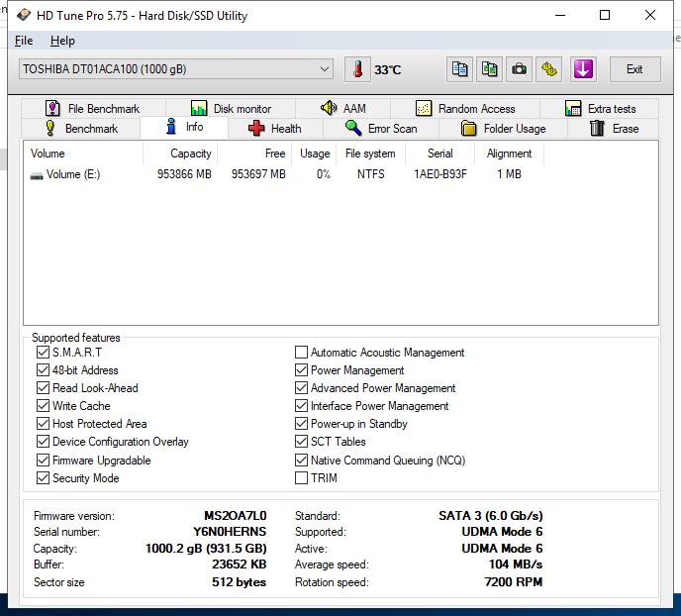
Task: Toggle the Device Configuration Overlay checkbox
Action: pyautogui.click(x=43, y=441)
